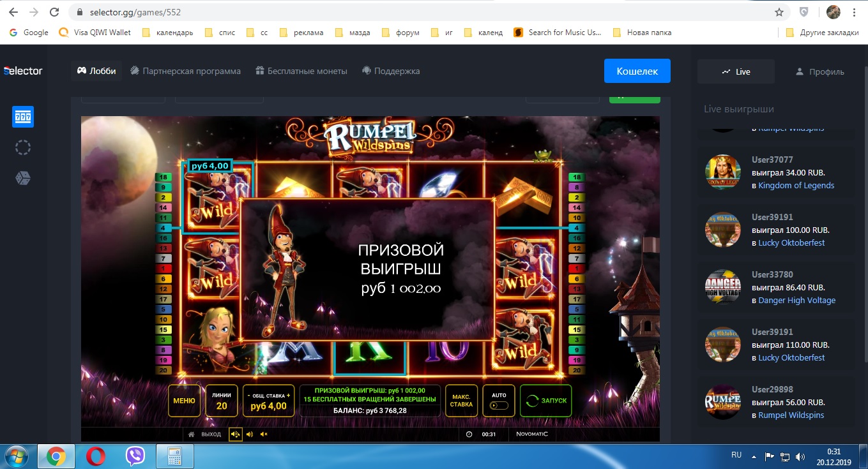Screen dimensions: 868x469
Task: Open Lucky Oktoberfest link under User39191 100.00
Action: pyautogui.click(x=791, y=242)
